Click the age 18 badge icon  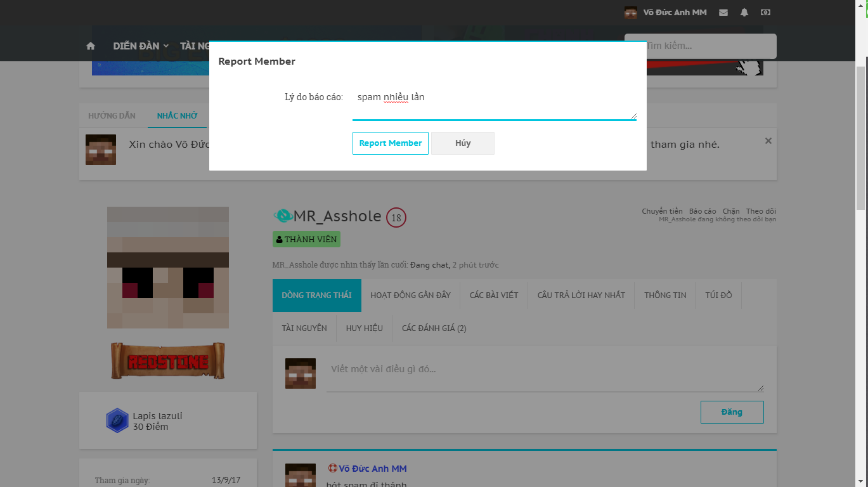coord(396,218)
